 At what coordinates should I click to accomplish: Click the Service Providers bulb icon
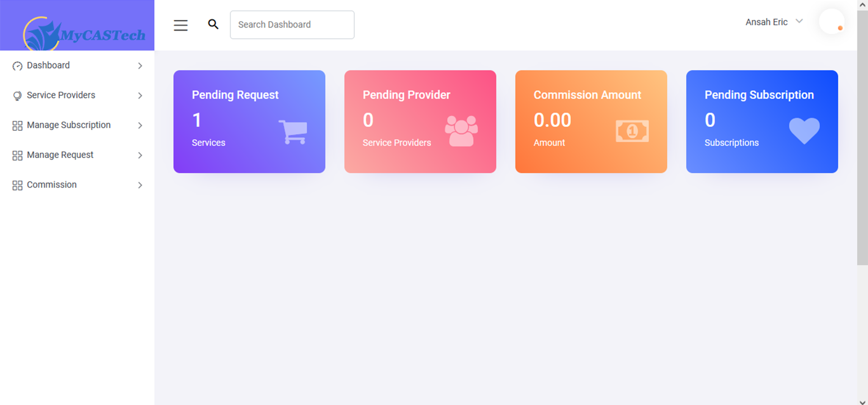click(17, 96)
